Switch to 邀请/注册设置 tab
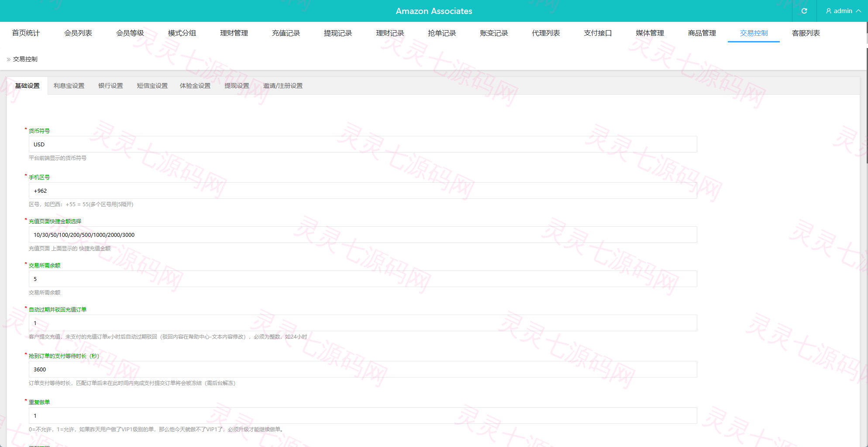 [x=282, y=86]
